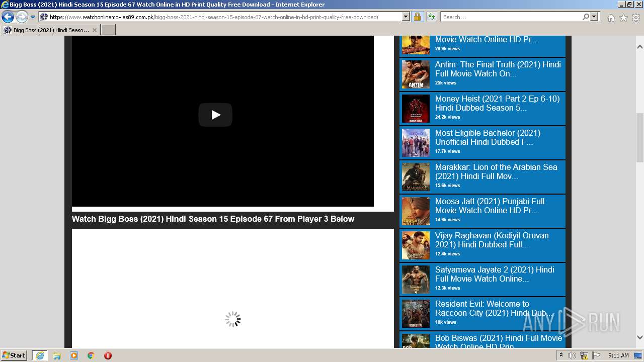Minimize the Internet Explorer window
644x362 pixels.
coord(621,5)
